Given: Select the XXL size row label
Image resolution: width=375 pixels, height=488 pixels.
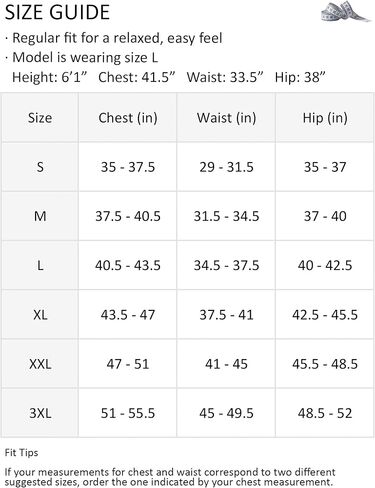Looking at the screenshot, I should pyautogui.click(x=40, y=364).
